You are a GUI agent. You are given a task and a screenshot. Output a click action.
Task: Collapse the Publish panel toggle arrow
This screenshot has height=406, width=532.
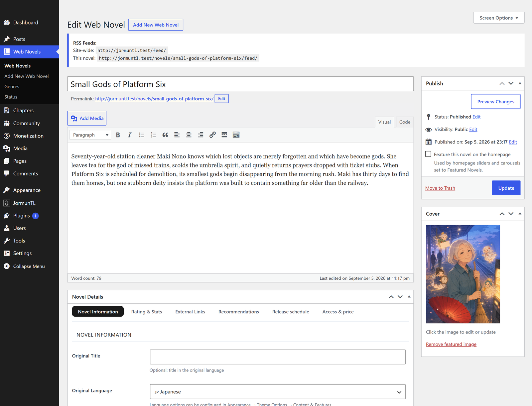[520, 83]
